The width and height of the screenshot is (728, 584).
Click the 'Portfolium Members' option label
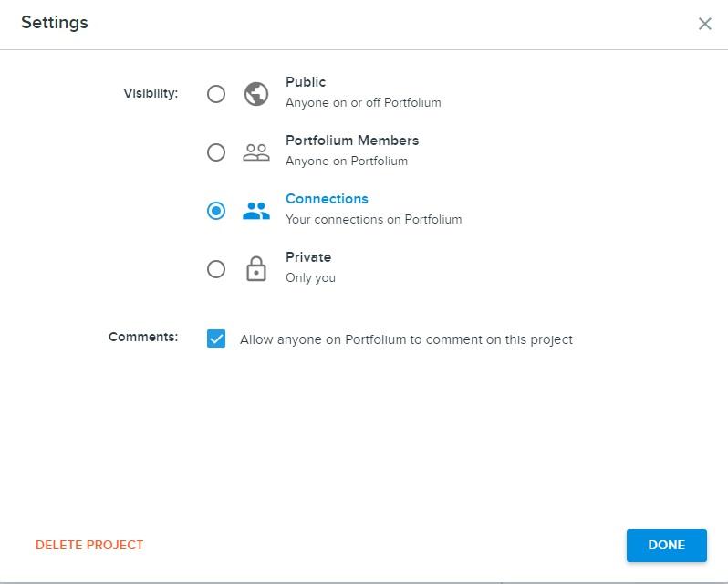pos(352,141)
